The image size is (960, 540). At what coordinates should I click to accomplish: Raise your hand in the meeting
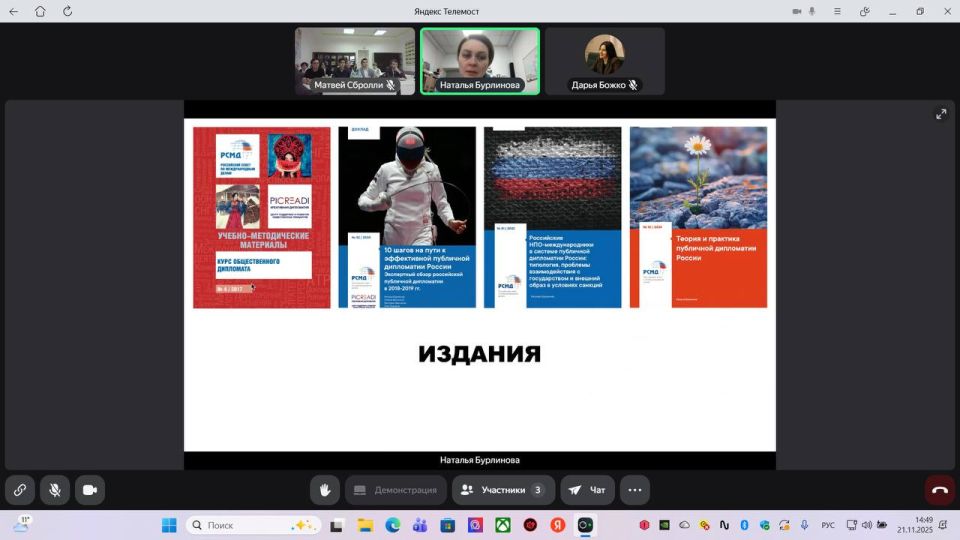[324, 490]
